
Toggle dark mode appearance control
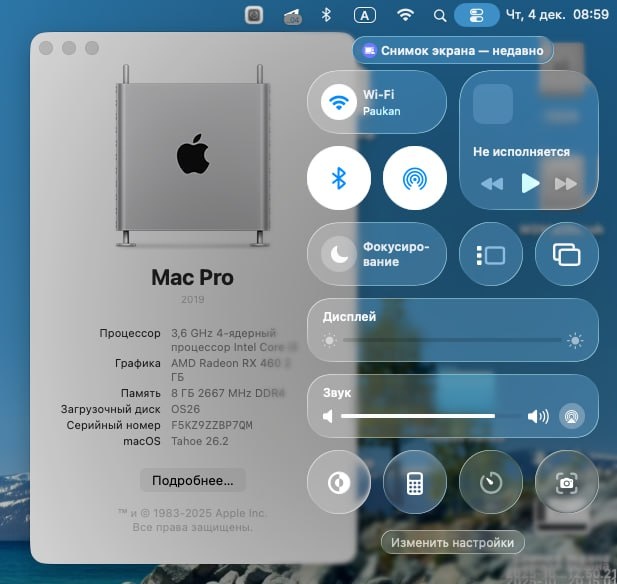[x=338, y=482]
